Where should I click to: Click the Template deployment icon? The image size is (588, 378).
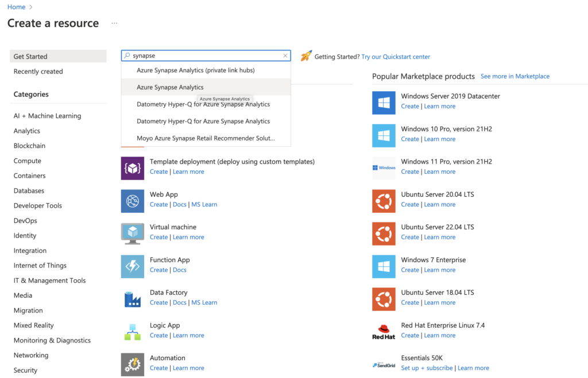[133, 167]
